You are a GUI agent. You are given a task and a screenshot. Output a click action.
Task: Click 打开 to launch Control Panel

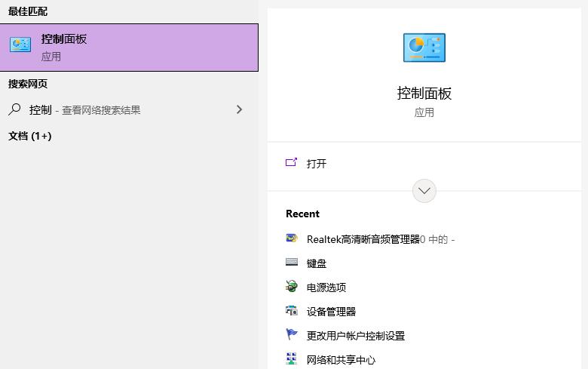(x=316, y=164)
